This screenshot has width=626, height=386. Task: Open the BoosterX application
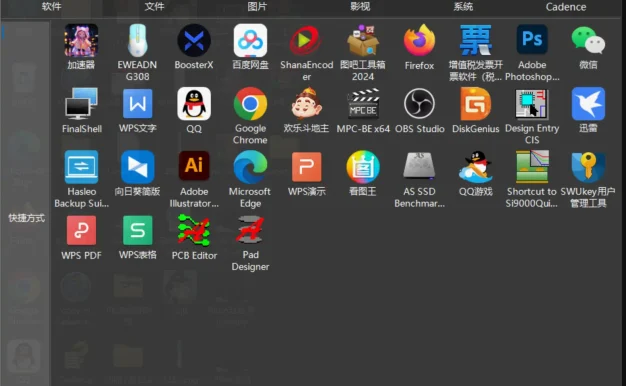tap(194, 41)
